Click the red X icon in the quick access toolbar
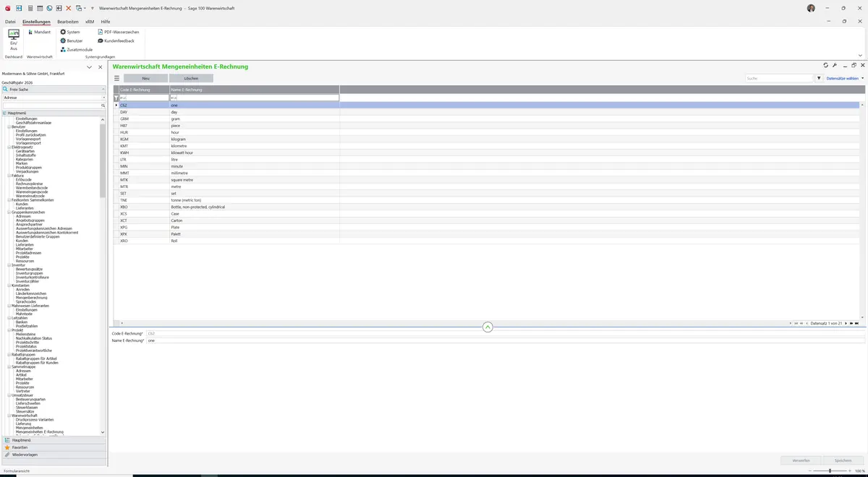 [69, 8]
